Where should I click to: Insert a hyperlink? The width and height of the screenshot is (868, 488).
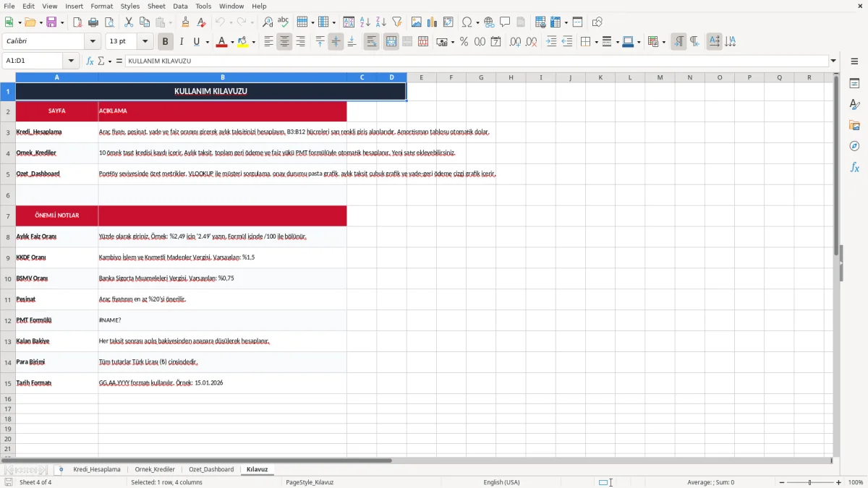click(x=489, y=22)
